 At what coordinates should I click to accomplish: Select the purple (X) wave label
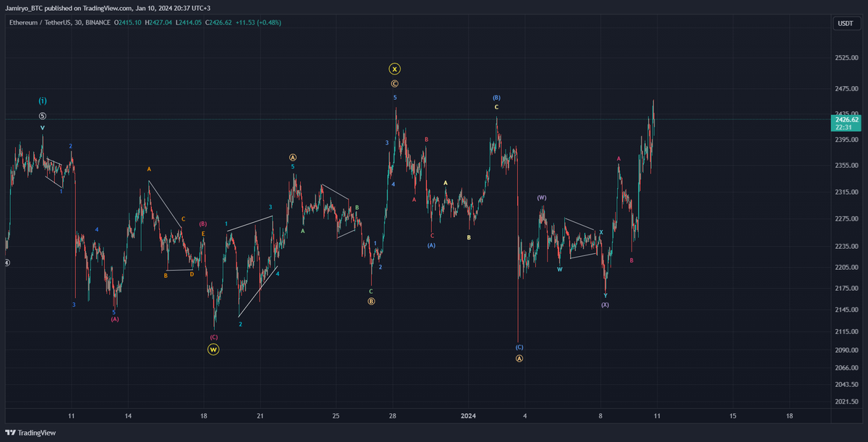(x=605, y=305)
